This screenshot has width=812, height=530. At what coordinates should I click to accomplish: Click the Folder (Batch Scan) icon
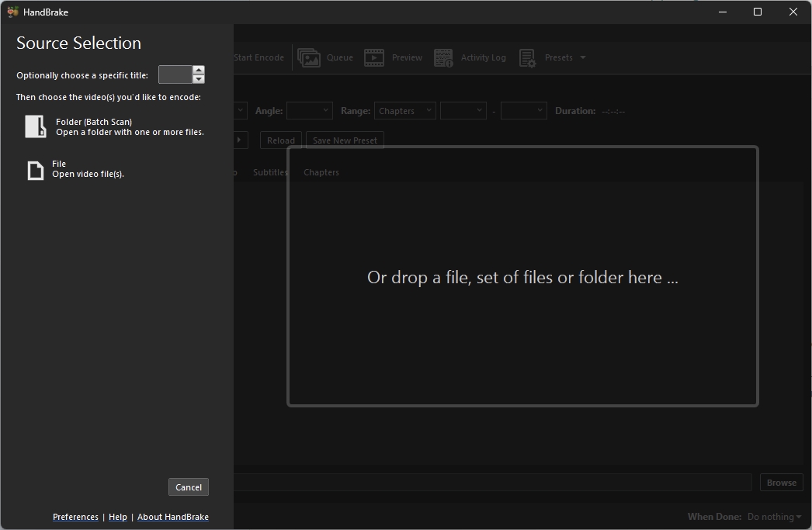coord(36,126)
